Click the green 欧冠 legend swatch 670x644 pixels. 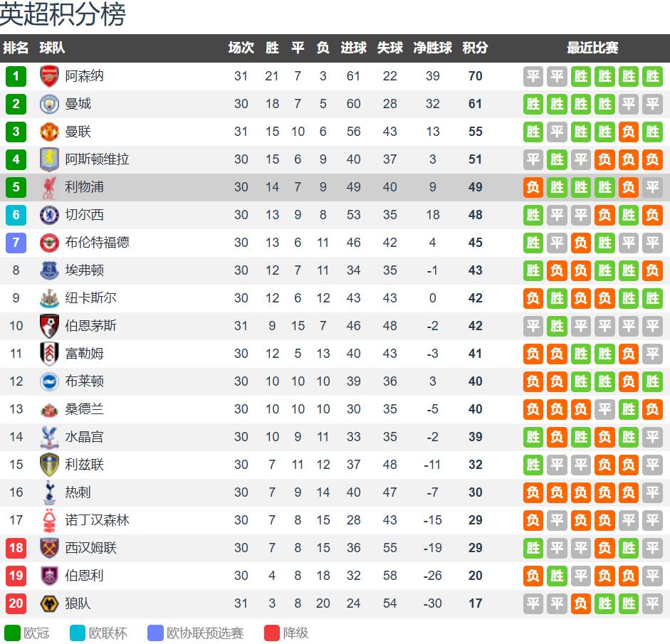[13, 633]
